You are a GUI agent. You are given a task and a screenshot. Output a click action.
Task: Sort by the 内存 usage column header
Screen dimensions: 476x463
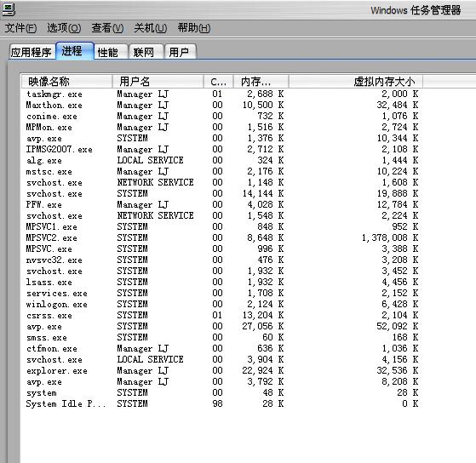[261, 82]
